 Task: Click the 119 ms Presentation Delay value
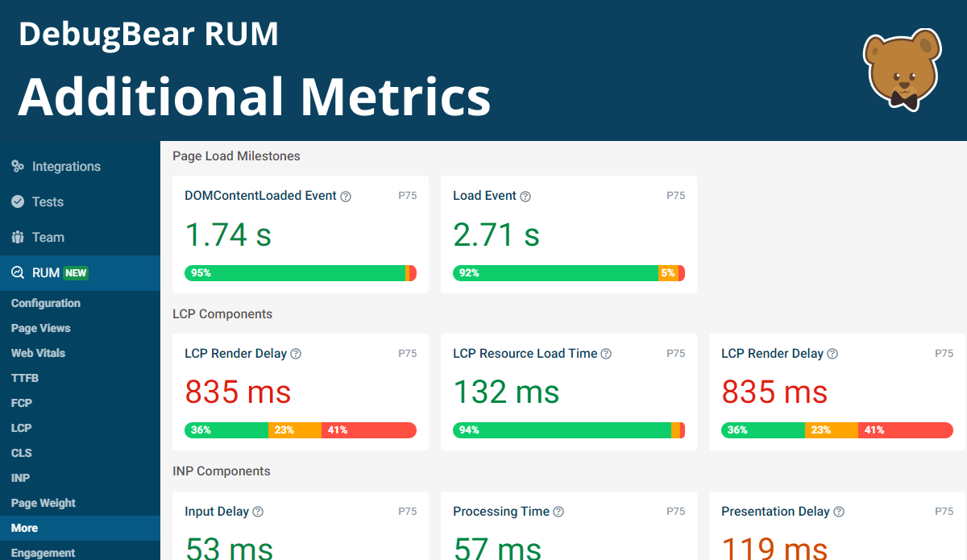[x=774, y=548]
